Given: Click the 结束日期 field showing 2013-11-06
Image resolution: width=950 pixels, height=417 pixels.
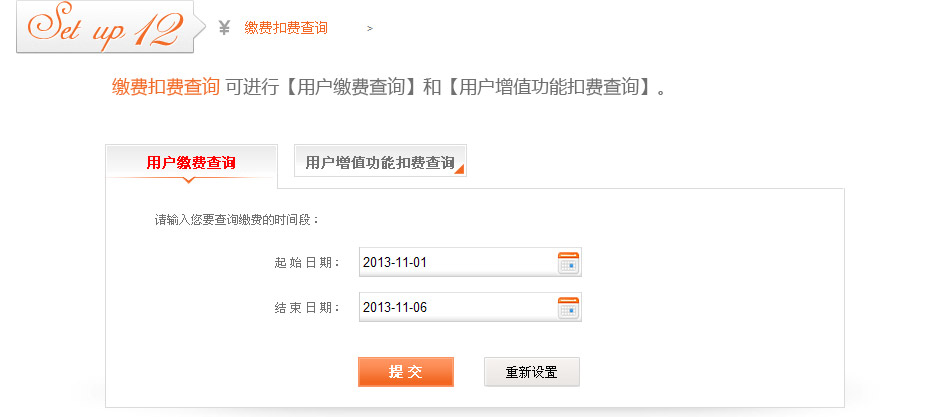Looking at the screenshot, I should (x=457, y=307).
